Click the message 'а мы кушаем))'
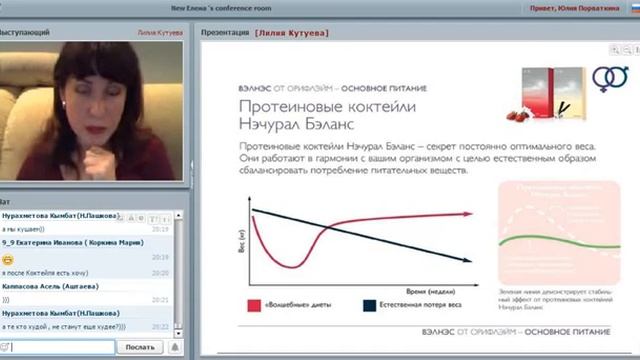640x360 pixels. [x=23, y=229]
